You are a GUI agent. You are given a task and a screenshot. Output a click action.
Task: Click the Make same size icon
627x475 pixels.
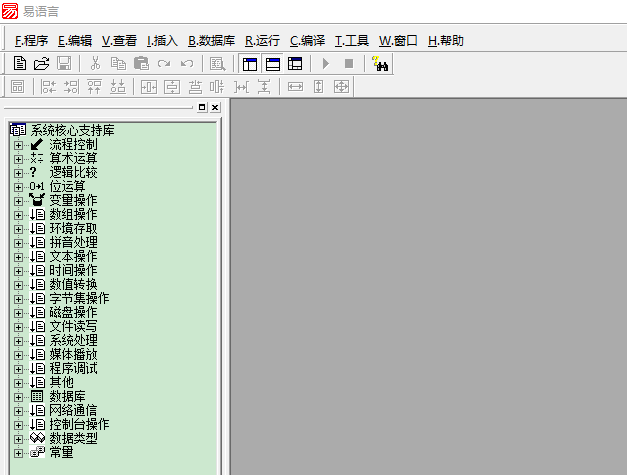[x=341, y=86]
